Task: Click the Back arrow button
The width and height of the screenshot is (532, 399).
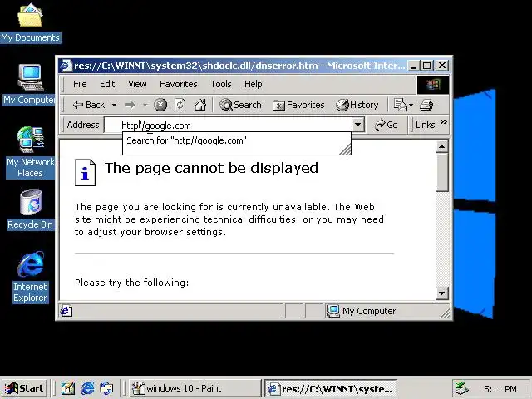Action: (88, 105)
